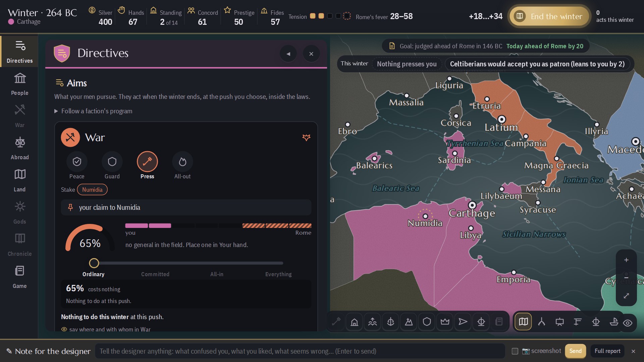The width and height of the screenshot is (644, 362).
Task: Click the Celtiberians patron notice
Action: click(537, 64)
